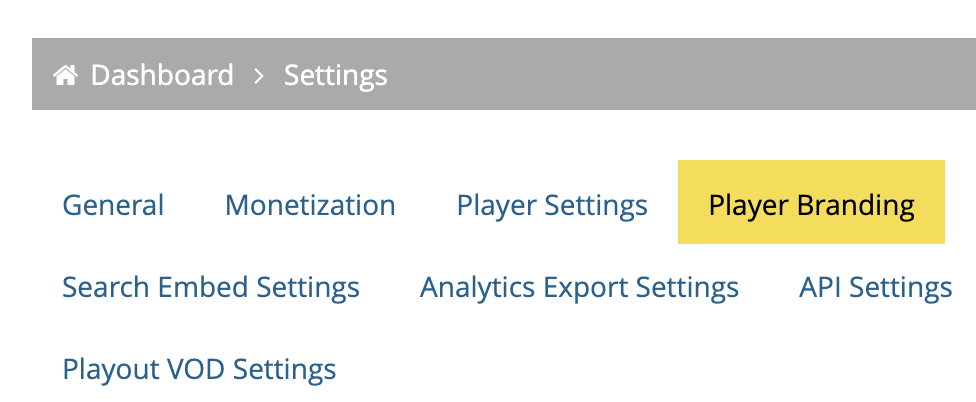Choose General from the settings tabs

point(113,205)
